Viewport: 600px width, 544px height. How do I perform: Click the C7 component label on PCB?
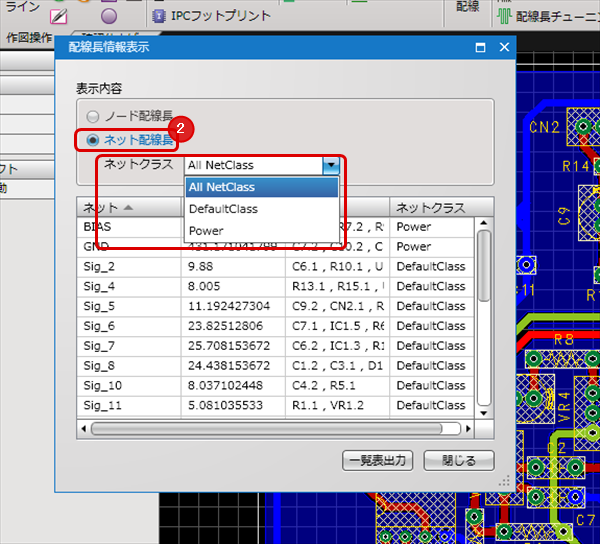click(586, 520)
